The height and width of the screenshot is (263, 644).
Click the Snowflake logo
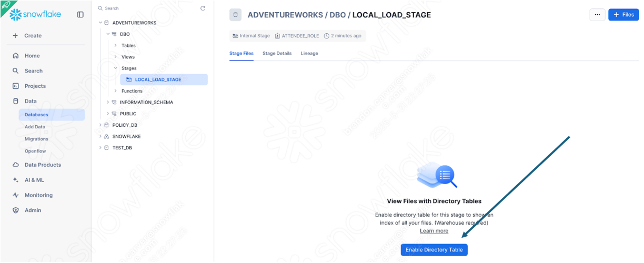(35, 14)
